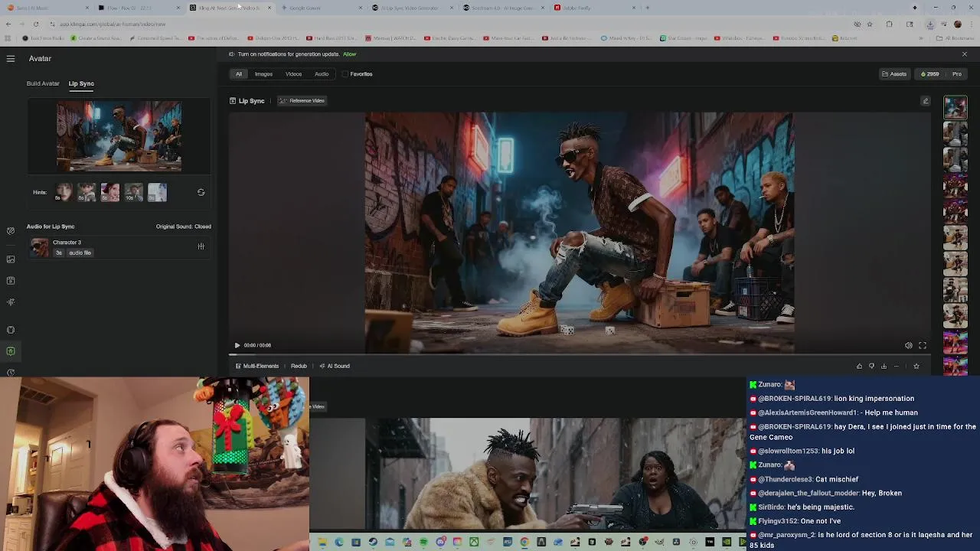Filter results by Audio
980x551 pixels.
(x=322, y=74)
